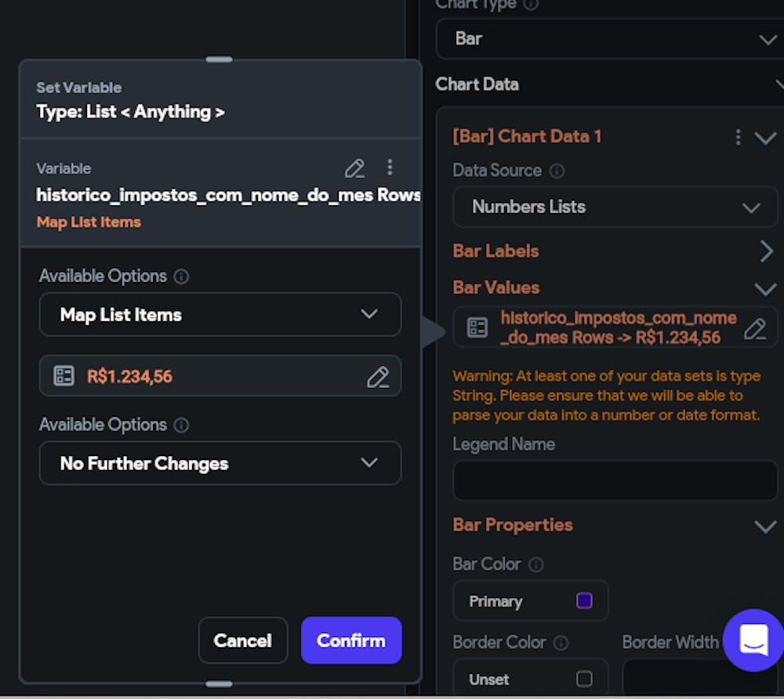Expand the Bar Labels section
This screenshot has width=784, height=699.
[766, 251]
